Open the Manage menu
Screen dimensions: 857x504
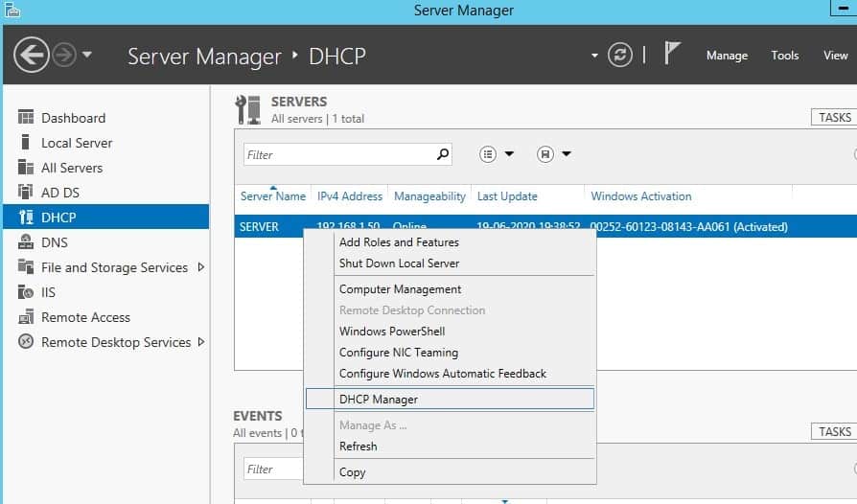click(727, 56)
